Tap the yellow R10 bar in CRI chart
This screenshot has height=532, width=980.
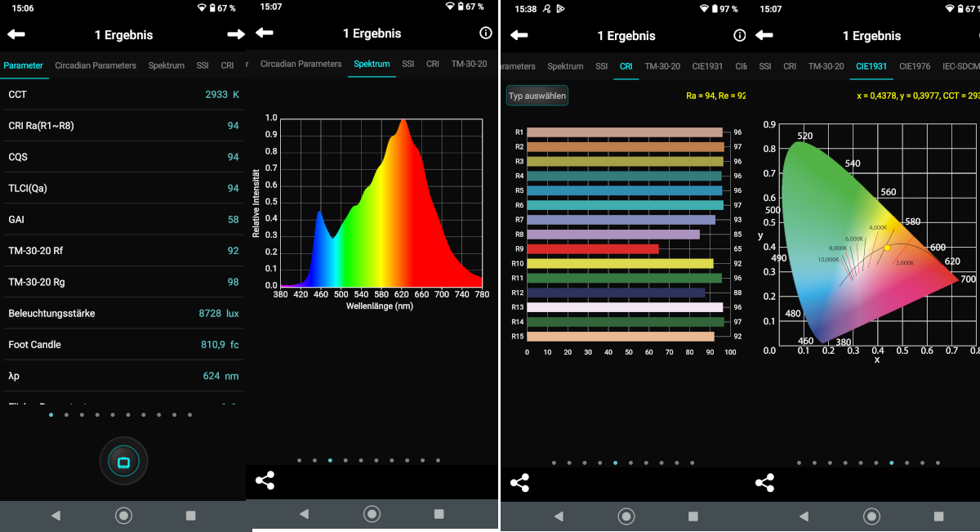click(x=621, y=263)
